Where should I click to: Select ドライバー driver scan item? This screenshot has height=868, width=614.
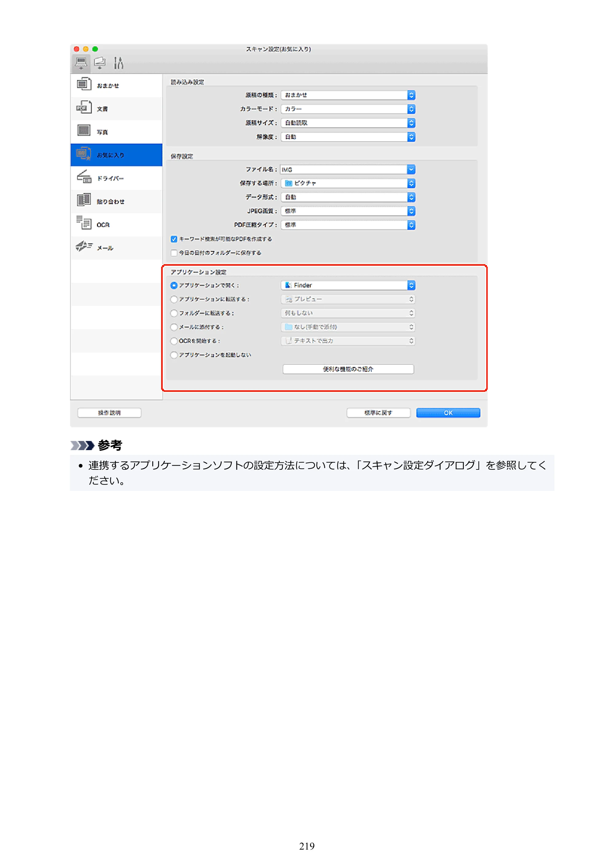point(117,178)
